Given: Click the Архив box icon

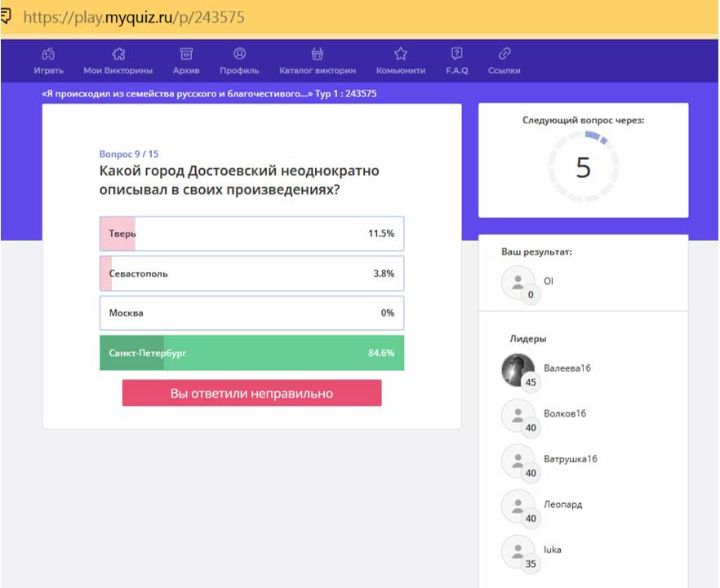Looking at the screenshot, I should (186, 54).
